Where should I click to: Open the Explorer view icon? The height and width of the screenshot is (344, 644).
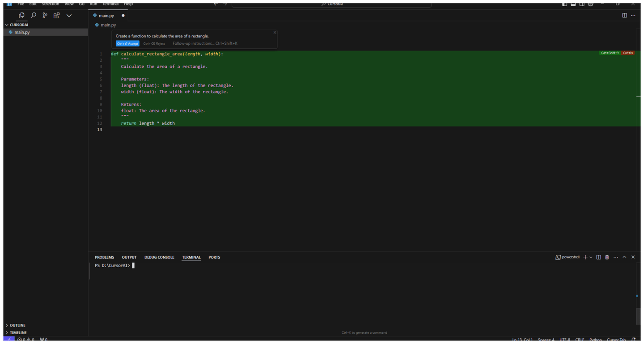click(21, 15)
